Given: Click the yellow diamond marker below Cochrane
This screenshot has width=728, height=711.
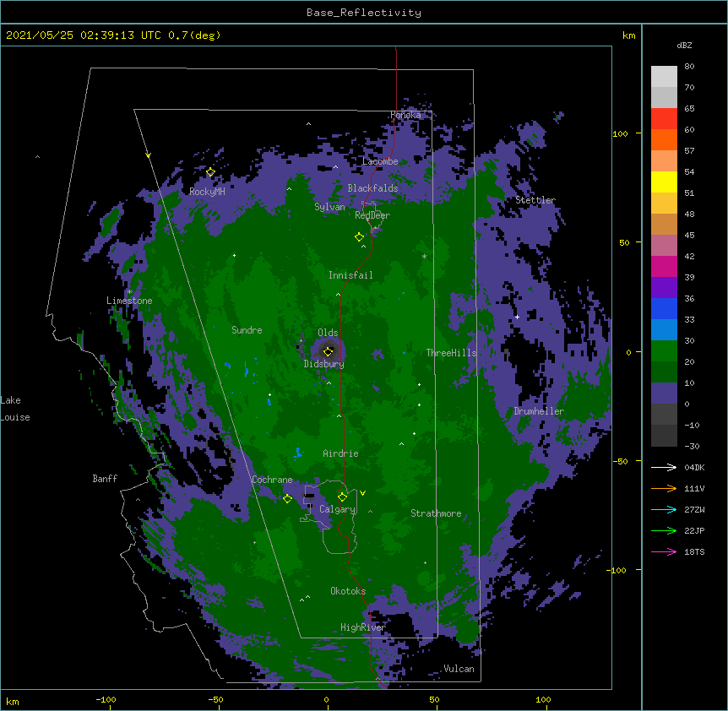Looking at the screenshot, I should click(287, 499).
